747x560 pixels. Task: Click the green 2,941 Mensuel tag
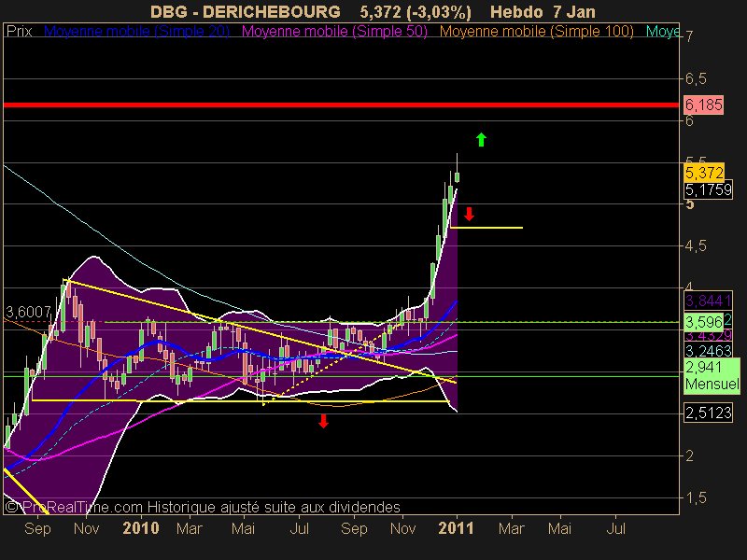pyautogui.click(x=712, y=376)
